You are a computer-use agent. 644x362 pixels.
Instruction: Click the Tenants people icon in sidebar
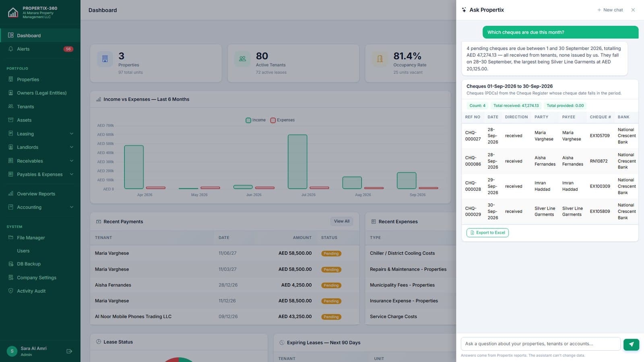[x=11, y=107]
